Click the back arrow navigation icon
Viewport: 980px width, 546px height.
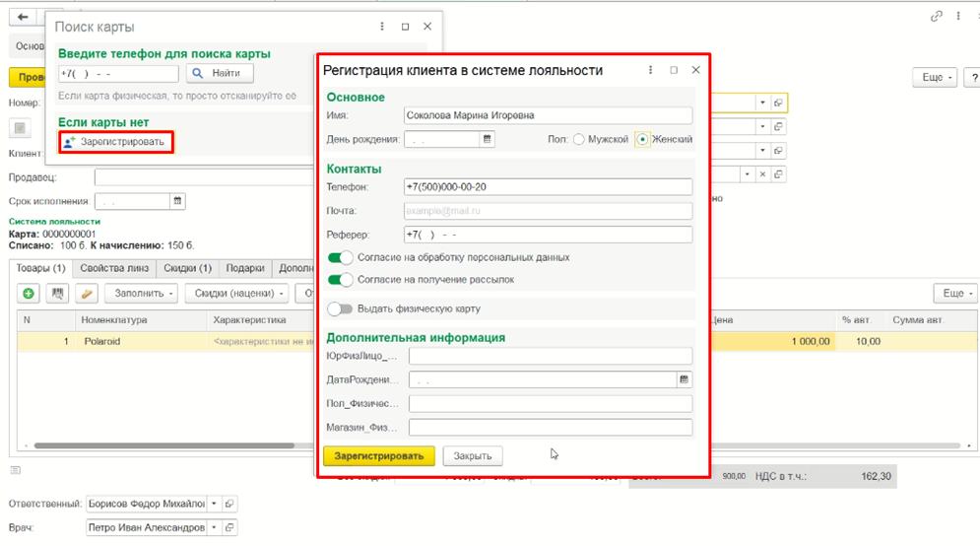tap(23, 17)
